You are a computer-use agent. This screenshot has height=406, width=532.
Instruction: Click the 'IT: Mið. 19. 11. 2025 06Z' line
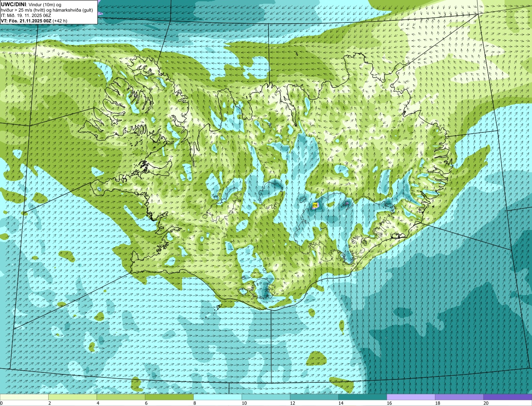pos(26,15)
